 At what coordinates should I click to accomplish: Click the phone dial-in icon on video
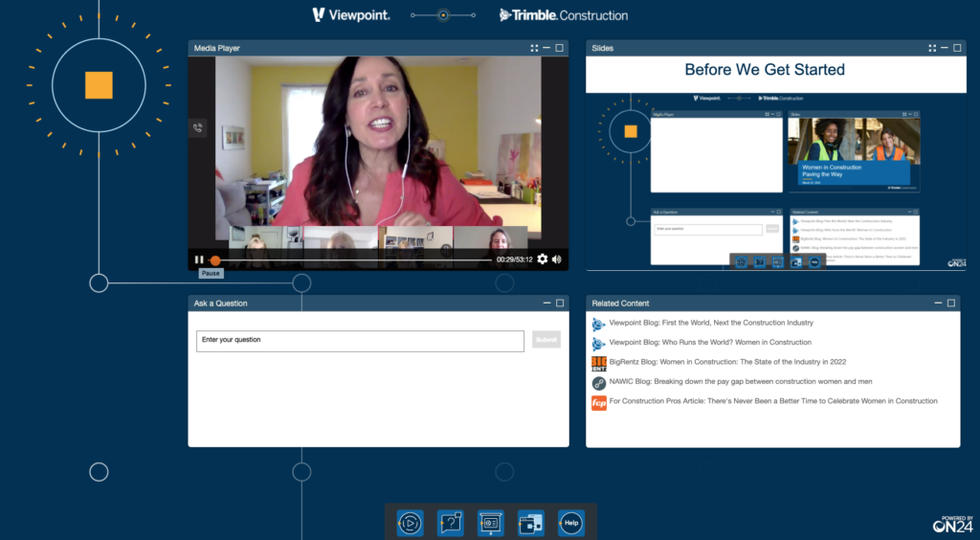pyautogui.click(x=197, y=128)
